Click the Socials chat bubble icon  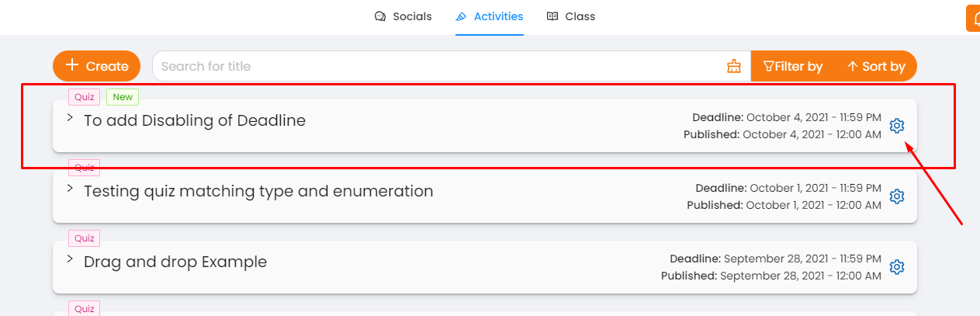click(380, 16)
